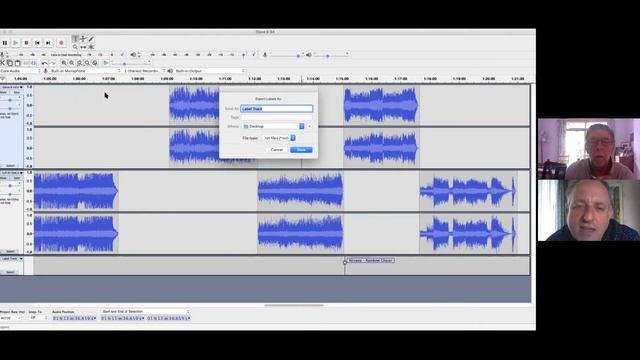The image size is (640, 360).
Task: Select the Time Shift tool
Action: (83, 47)
